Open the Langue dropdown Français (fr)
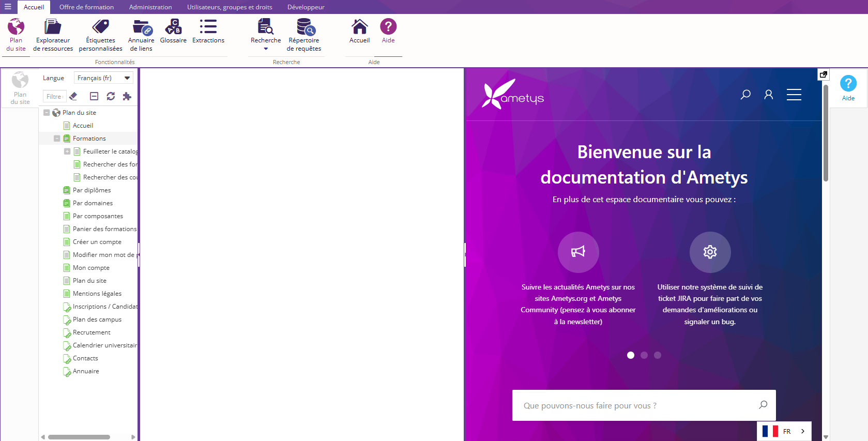This screenshot has width=868, height=441. (x=103, y=78)
